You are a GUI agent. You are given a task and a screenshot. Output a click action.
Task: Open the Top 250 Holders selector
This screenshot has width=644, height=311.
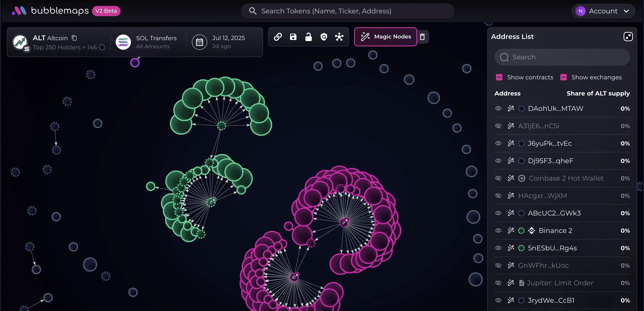69,47
